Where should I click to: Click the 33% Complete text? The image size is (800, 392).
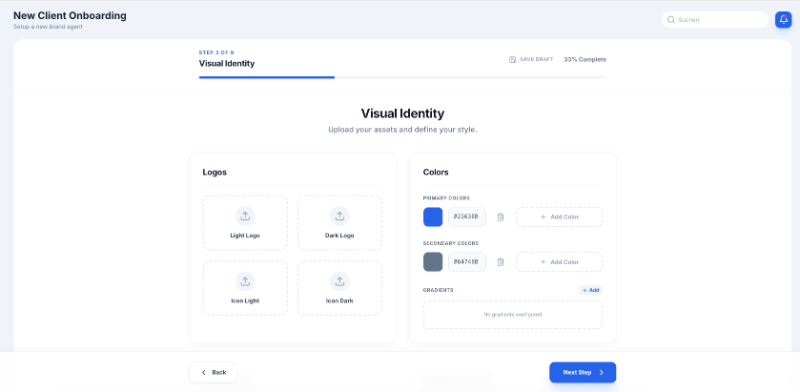(x=585, y=59)
